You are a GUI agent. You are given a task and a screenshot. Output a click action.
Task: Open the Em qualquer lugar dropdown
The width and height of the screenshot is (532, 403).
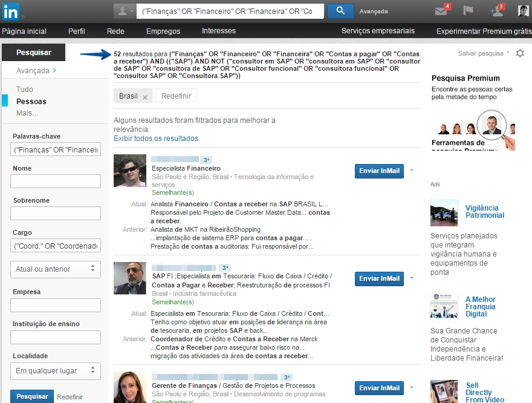pyautogui.click(x=56, y=371)
